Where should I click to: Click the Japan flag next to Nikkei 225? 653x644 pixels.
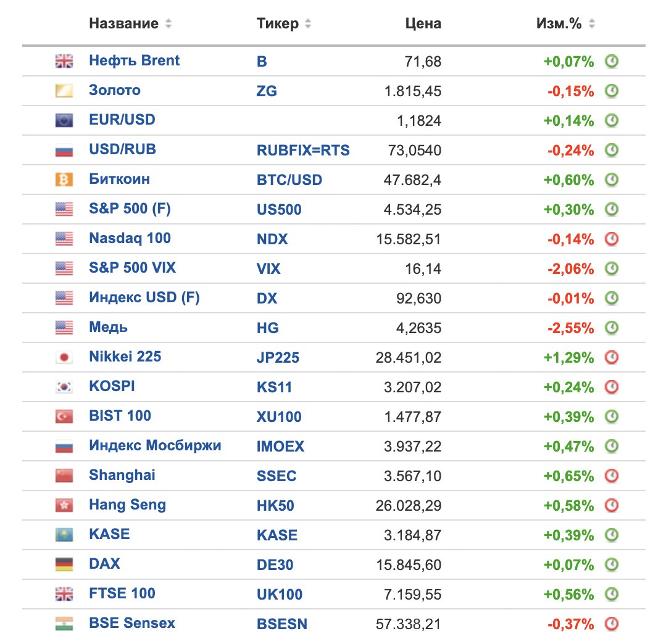pos(64,357)
